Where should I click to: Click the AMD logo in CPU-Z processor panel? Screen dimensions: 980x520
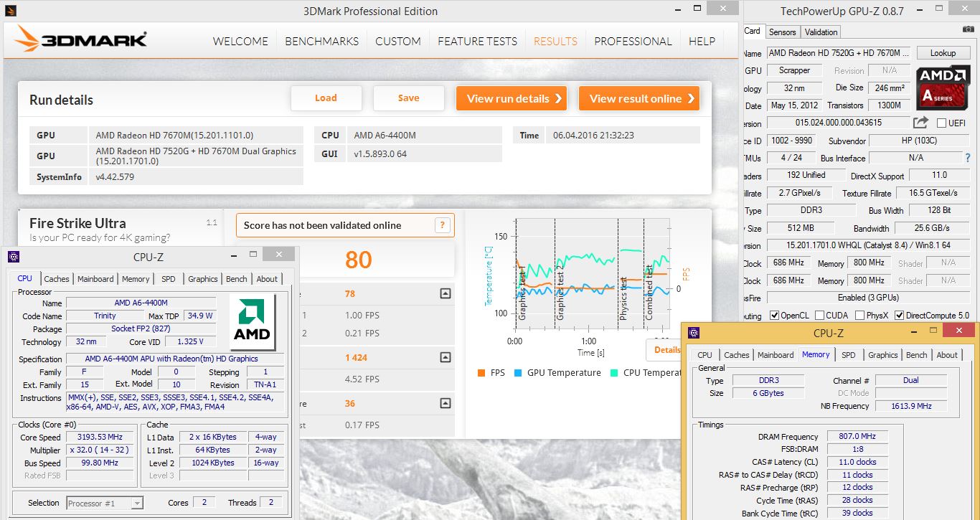252,321
